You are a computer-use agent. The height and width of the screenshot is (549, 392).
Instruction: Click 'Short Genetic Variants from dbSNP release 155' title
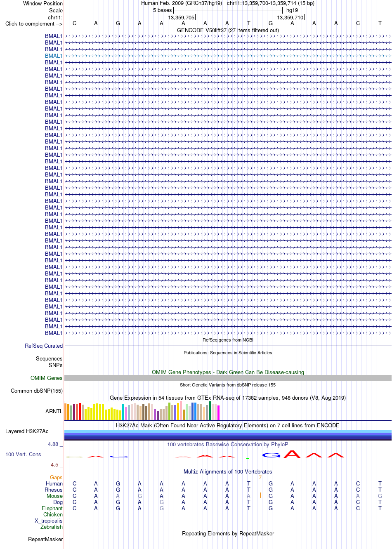click(x=228, y=385)
